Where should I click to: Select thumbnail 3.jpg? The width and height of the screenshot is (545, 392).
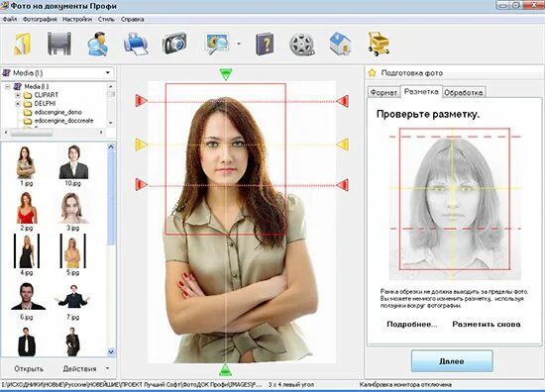[x=73, y=208]
